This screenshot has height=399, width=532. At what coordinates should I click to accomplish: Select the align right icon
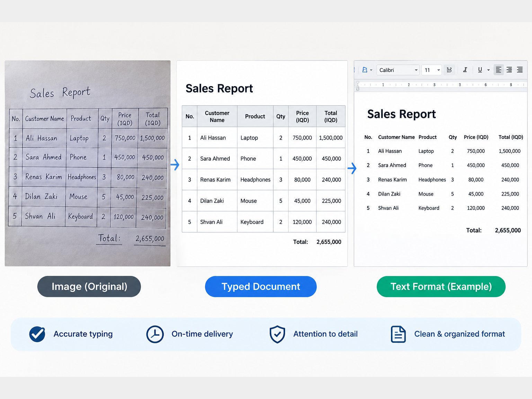[509, 70]
